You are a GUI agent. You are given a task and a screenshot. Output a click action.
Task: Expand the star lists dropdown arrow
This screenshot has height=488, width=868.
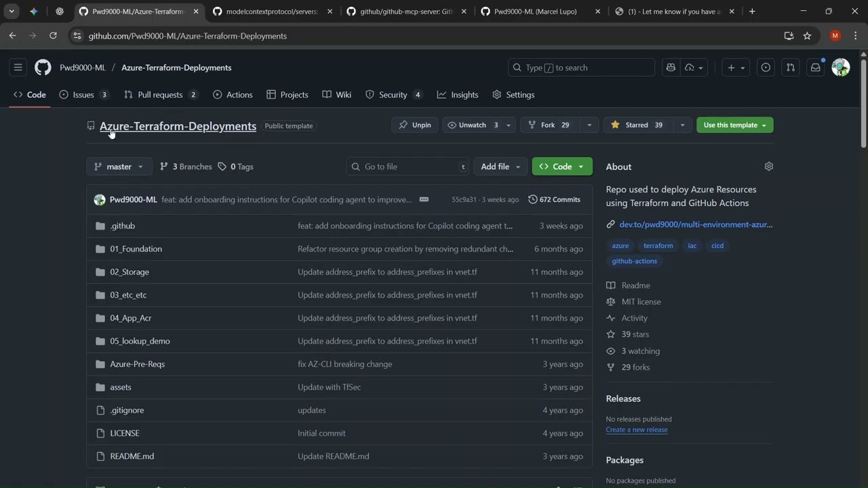point(682,125)
